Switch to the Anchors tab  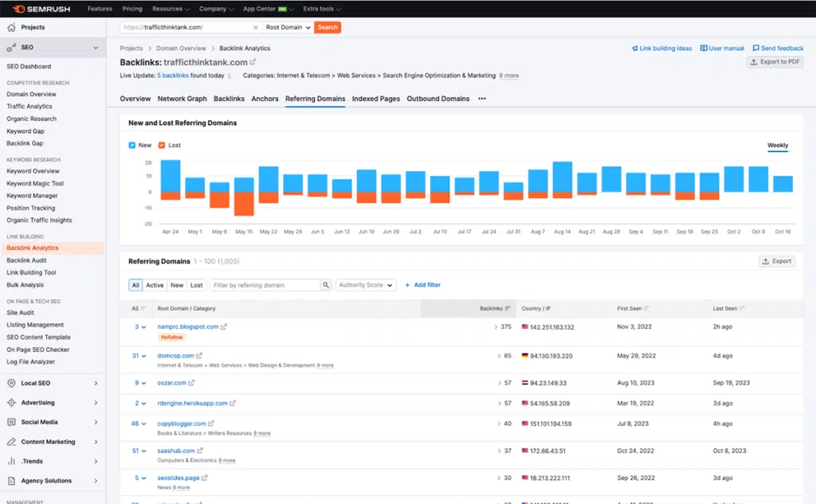click(265, 99)
